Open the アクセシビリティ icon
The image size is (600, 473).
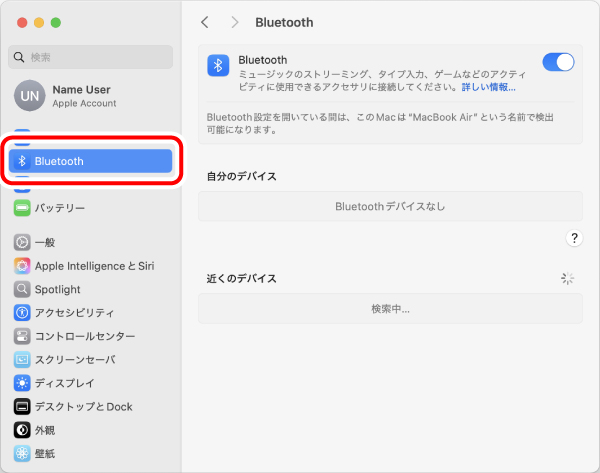[22, 313]
